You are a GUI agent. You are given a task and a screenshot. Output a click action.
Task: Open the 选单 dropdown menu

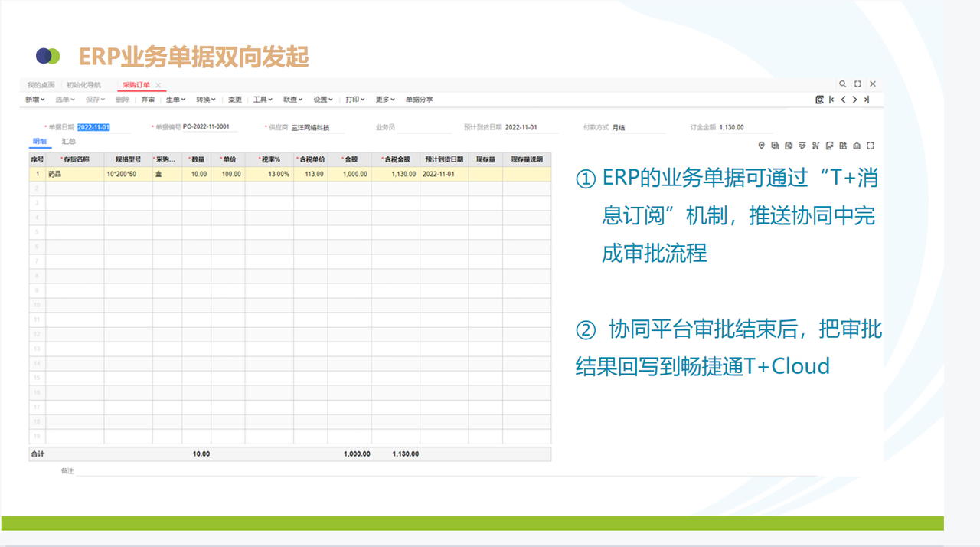click(66, 100)
